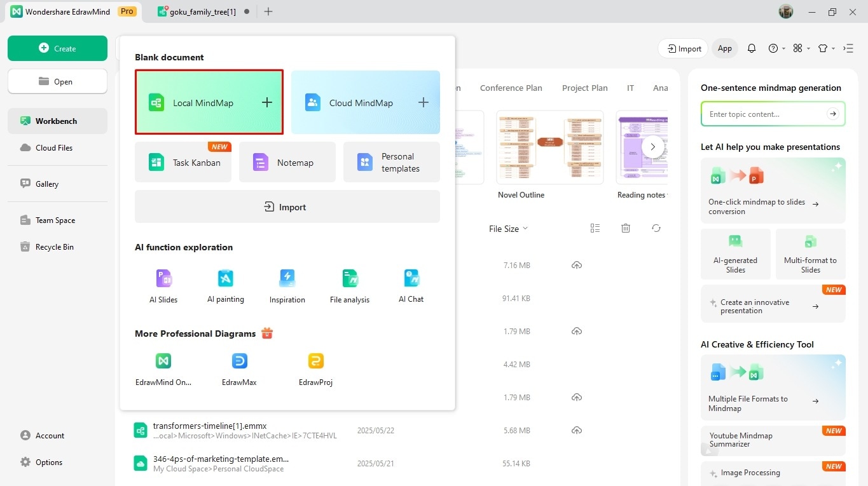Viewport: 868px width, 486px height.
Task: Select Project Plan template tab
Action: pos(585,88)
